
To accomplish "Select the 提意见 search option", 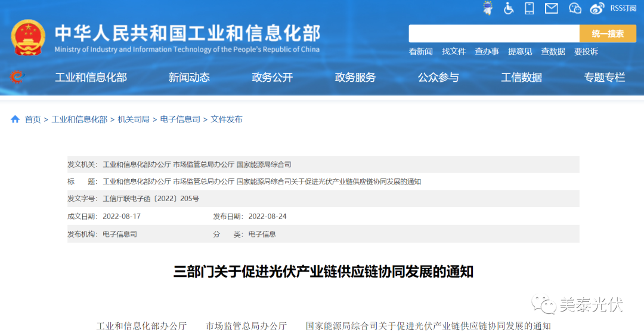I will point(520,52).
